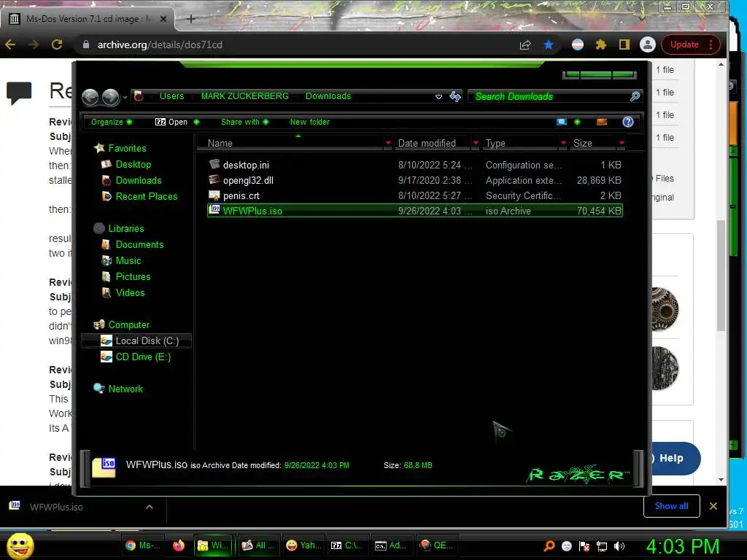Open the network tray icon
747x560 pixels.
[602, 546]
